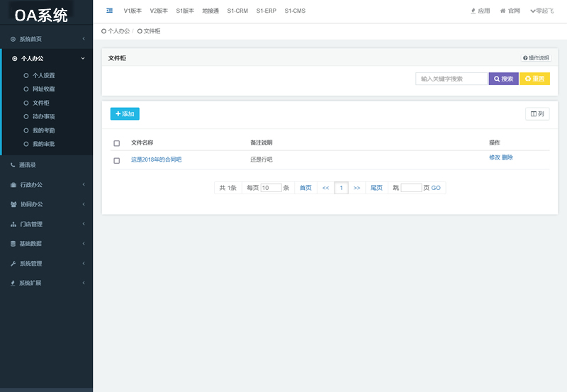
Task: Click the 备注说明 column header
Action: tap(262, 142)
